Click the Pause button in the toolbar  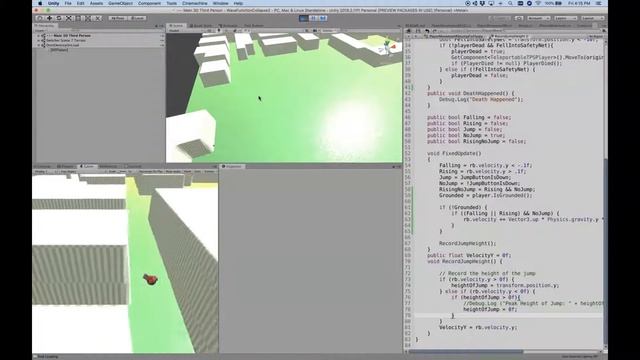tap(313, 18)
